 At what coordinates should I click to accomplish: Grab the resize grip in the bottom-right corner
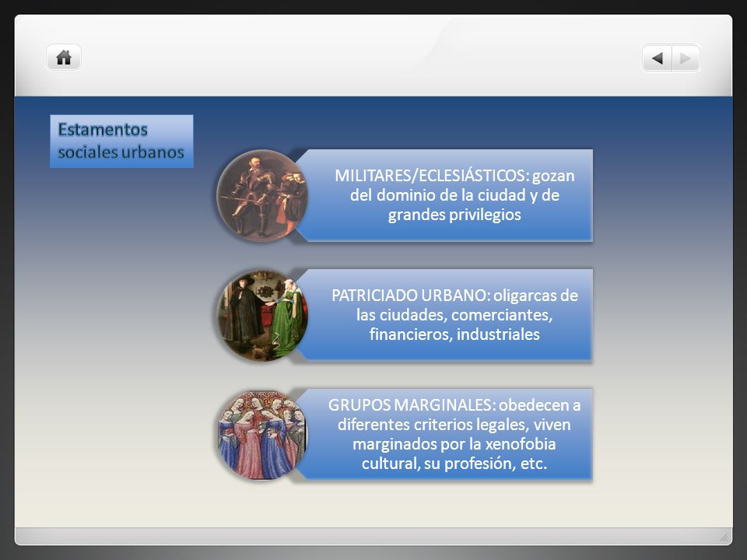tap(724, 537)
